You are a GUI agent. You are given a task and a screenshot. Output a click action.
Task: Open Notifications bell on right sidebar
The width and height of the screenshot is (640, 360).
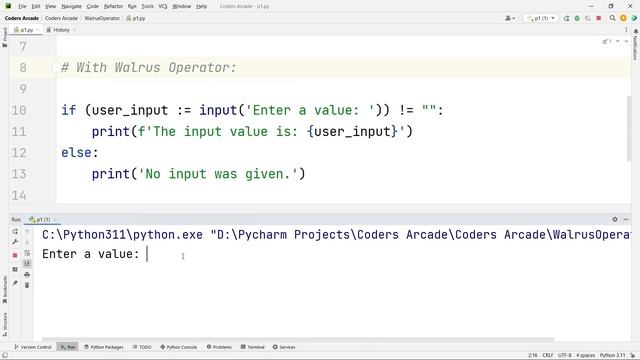point(636,31)
